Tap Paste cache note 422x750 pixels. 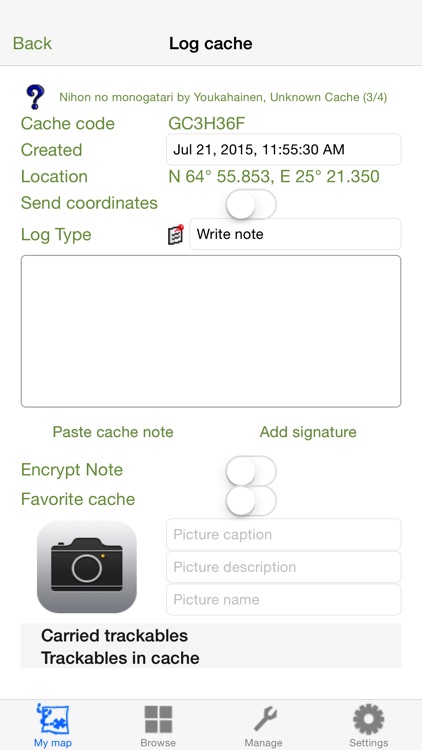click(113, 432)
